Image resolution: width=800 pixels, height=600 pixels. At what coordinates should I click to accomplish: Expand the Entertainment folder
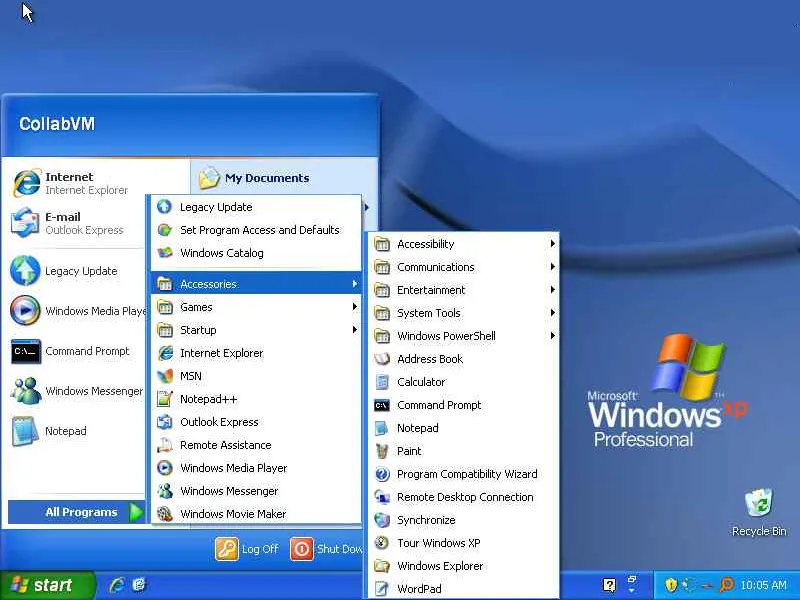click(x=463, y=290)
